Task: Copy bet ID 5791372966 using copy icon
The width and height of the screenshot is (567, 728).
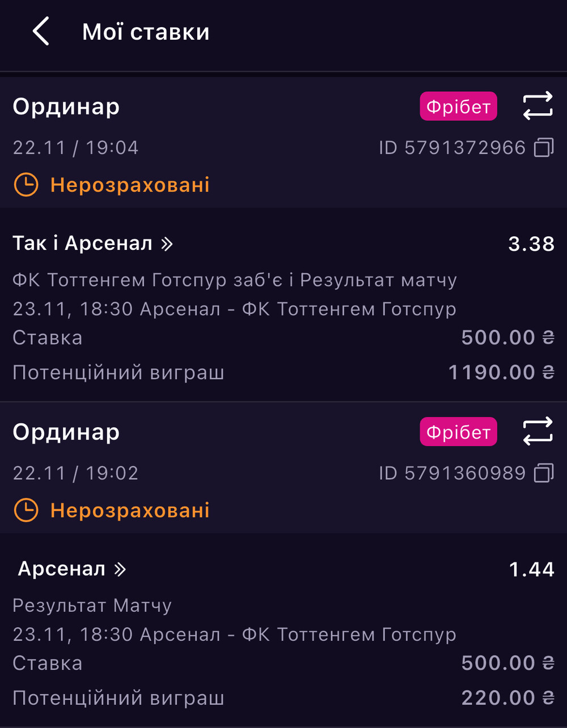Action: [x=544, y=148]
